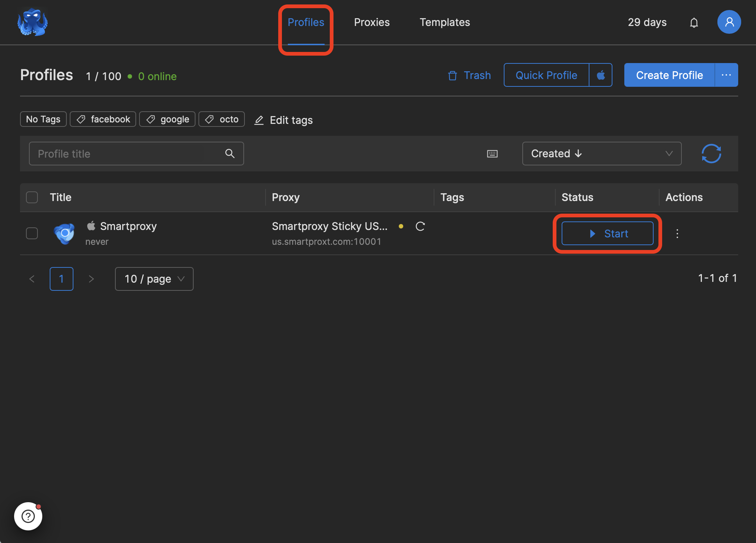Screen dimensions: 756x543
Task: Click the pencil icon next to Edit tags
Action: 259,120
